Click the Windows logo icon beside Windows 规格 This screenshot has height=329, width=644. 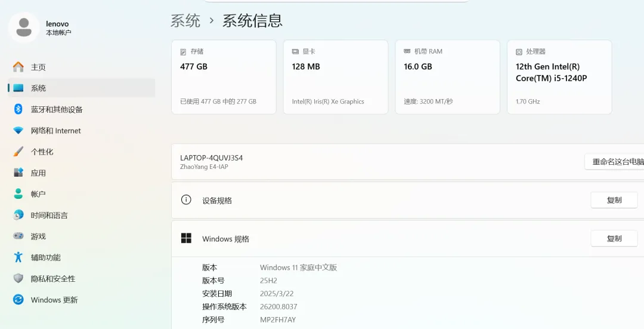[x=186, y=238]
